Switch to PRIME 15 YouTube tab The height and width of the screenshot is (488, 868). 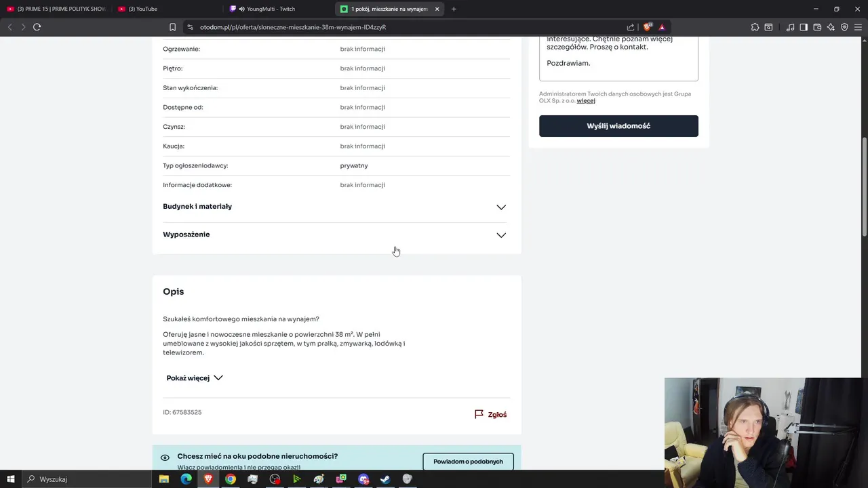tap(56, 9)
